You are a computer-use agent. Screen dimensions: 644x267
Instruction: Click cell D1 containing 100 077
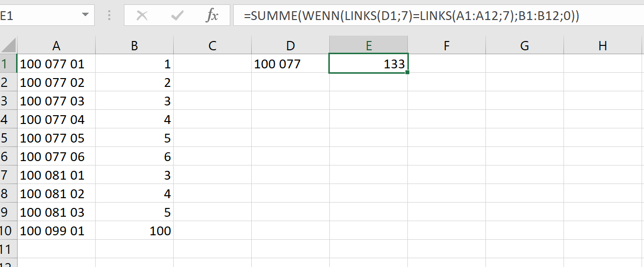coord(291,64)
